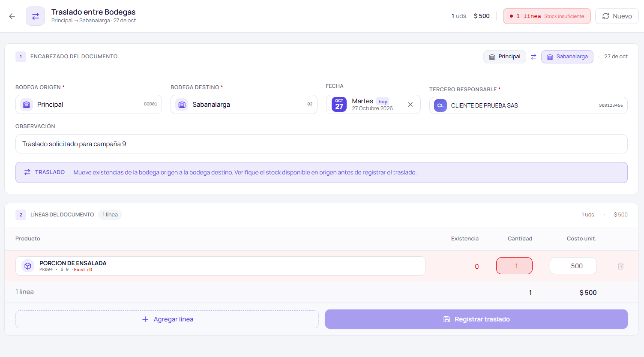Screen dimensions: 644x357
Task: Click the Producto column header
Action: pos(28,239)
